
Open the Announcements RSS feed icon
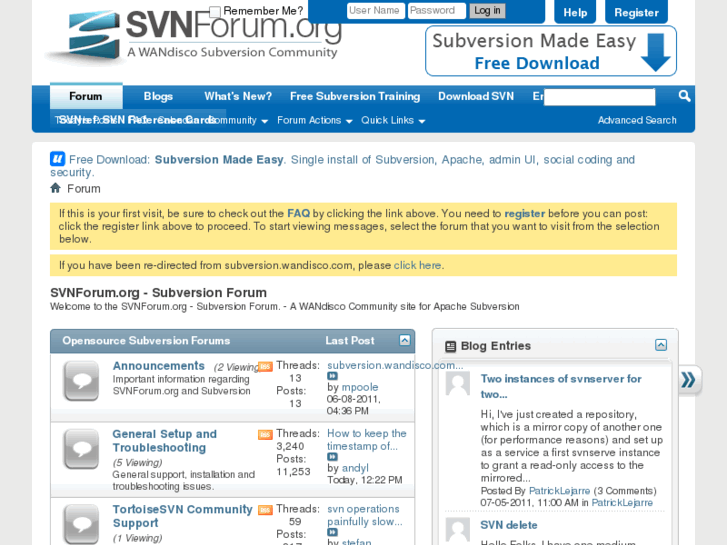(x=265, y=366)
